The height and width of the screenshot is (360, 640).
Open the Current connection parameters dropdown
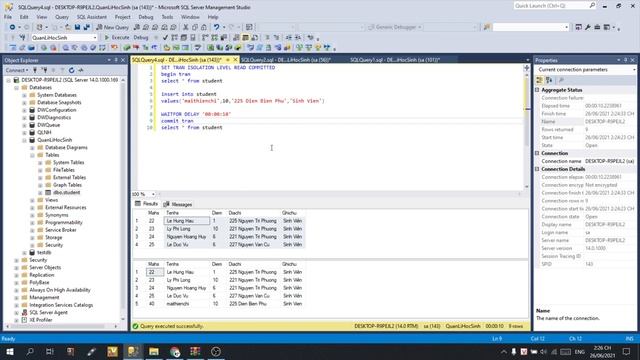coord(633,70)
